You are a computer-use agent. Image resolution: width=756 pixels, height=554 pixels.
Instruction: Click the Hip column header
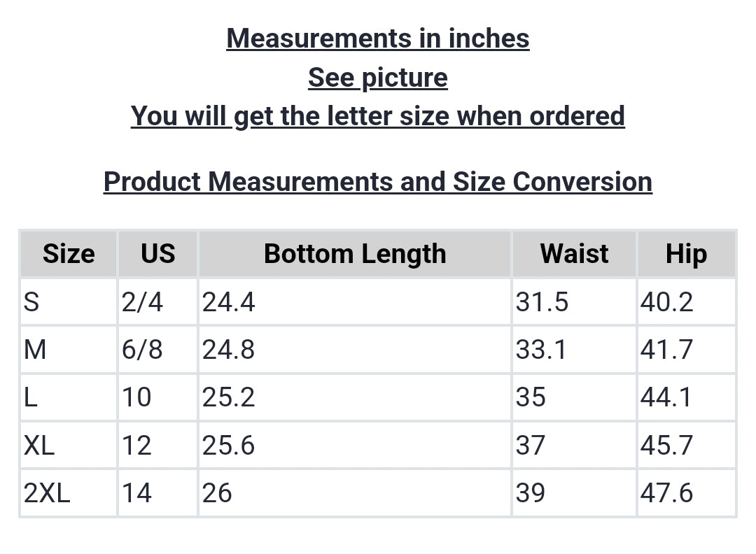(x=686, y=254)
